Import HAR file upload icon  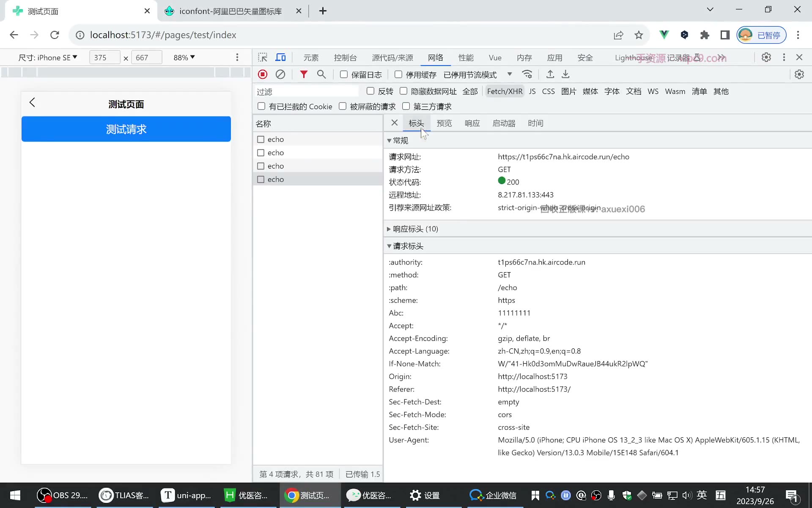coord(550,75)
